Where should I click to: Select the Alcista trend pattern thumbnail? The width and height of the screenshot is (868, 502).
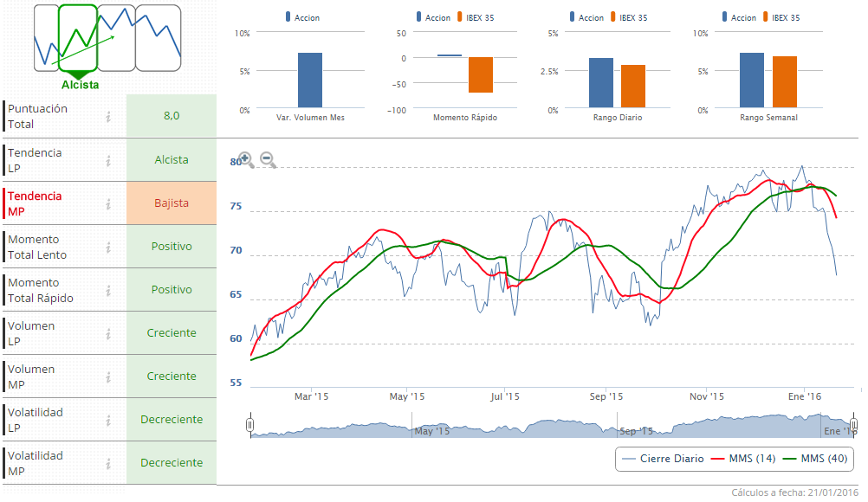[79, 38]
